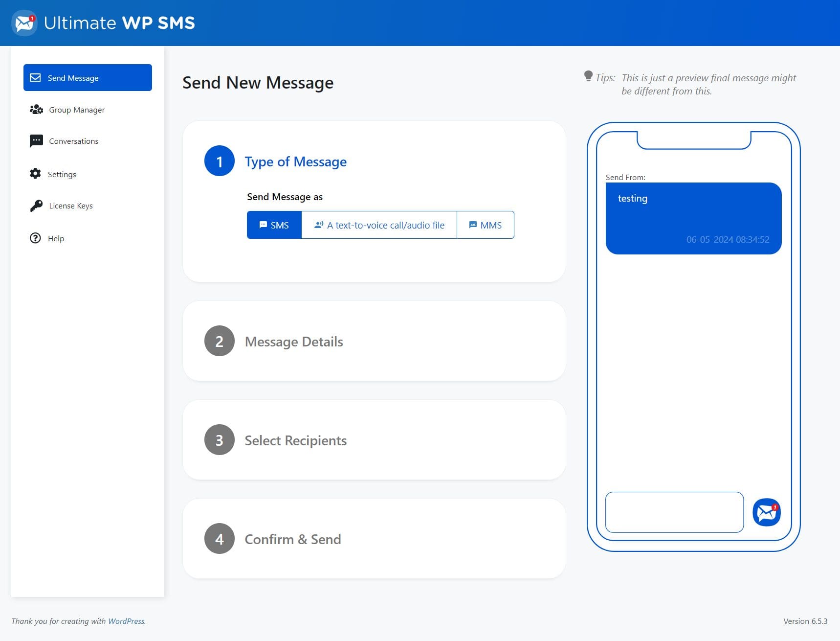Click the 06-05-2024 08:34:52 timestamp
The height and width of the screenshot is (641, 840).
pyautogui.click(x=728, y=239)
